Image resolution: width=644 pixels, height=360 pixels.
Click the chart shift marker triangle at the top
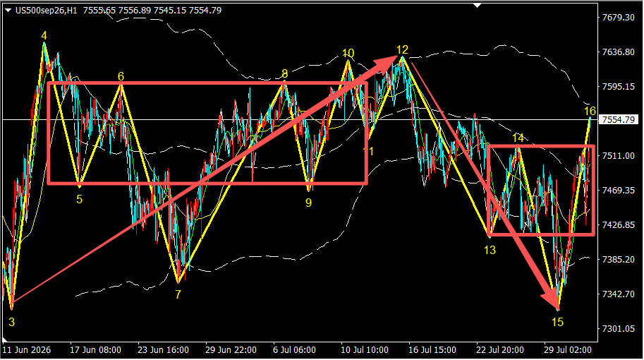pos(477,6)
